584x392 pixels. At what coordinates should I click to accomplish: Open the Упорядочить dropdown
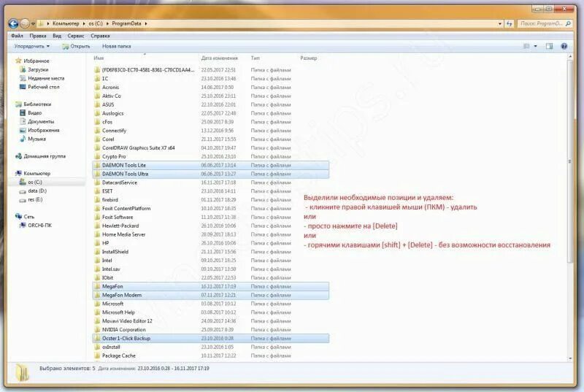(31, 46)
